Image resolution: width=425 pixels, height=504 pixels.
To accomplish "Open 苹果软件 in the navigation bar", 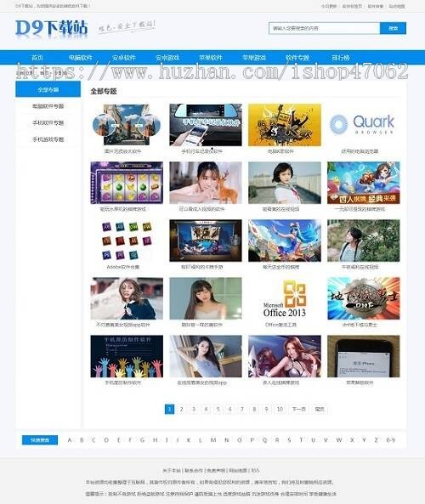I will (x=211, y=58).
